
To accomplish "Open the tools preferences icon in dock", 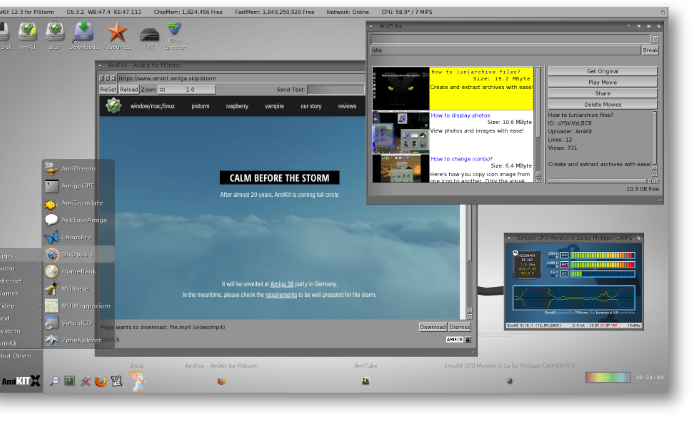I will click(x=85, y=381).
